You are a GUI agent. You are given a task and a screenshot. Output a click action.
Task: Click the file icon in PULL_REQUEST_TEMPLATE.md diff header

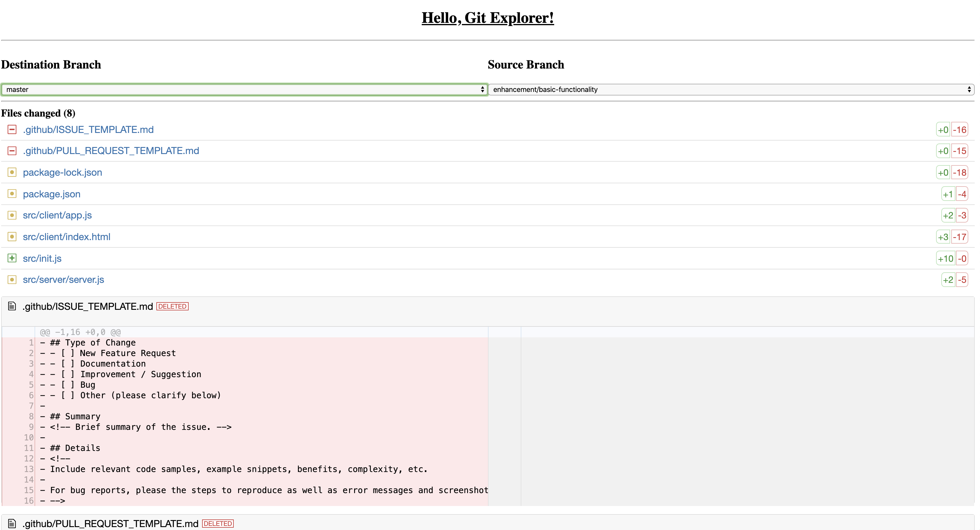tap(12, 524)
